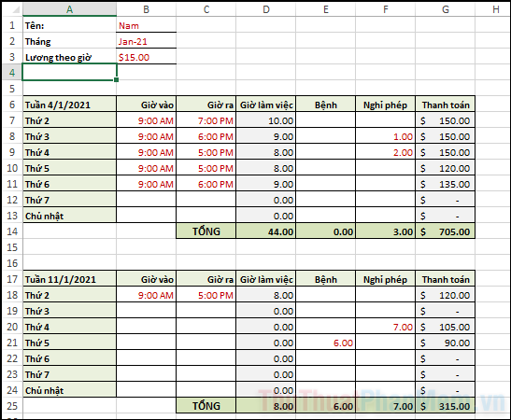Click the 'Tuần 11/1/2021' header cell
The height and width of the screenshot is (420, 511).
point(69,279)
